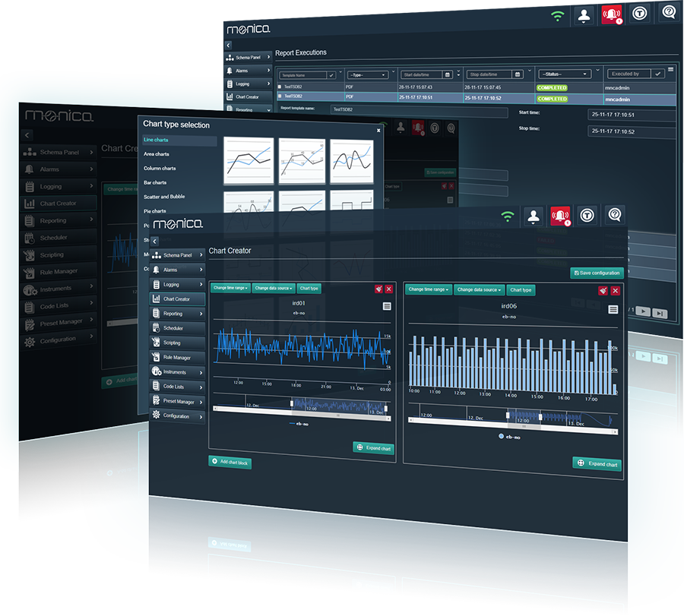Image resolution: width=684 pixels, height=616 pixels.
Task: Clear the ird06 chart with the red brush icon
Action: [603, 290]
